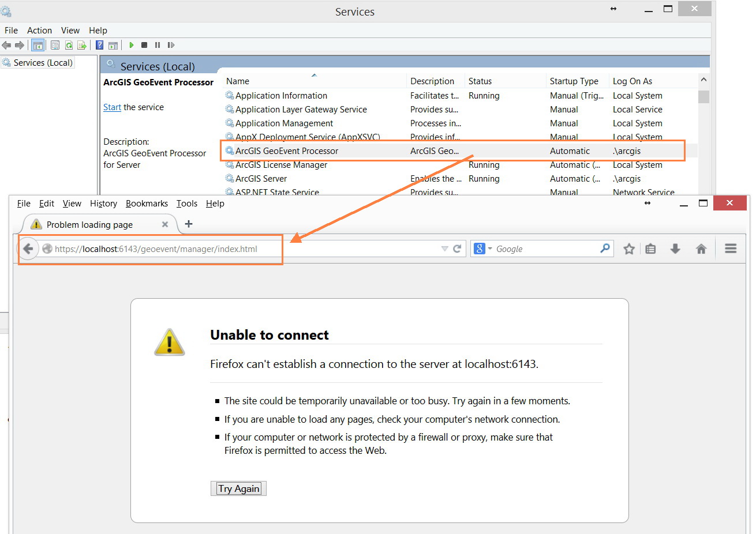This screenshot has height=534, width=756.
Task: Open the History menu in Firefox
Action: (x=103, y=204)
